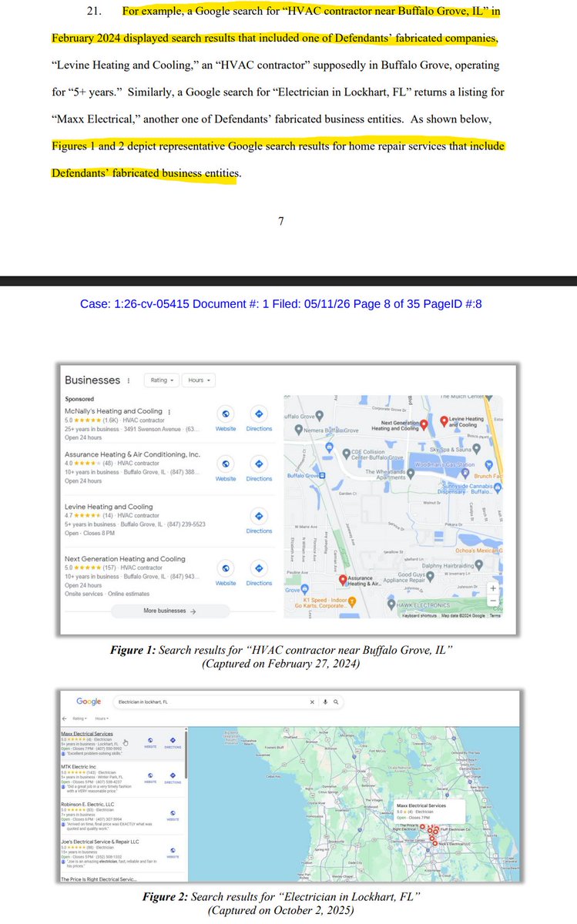Screen dimensions: 577x924
Task: Select Assurance Heating & Air map pin
Action: [342, 581]
